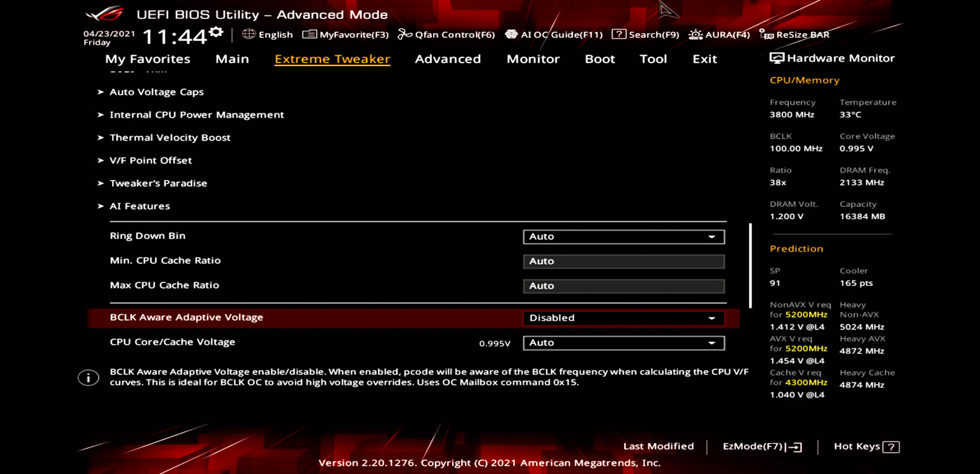The image size is (980, 474).
Task: Open the Monitor tab
Action: coord(533,59)
